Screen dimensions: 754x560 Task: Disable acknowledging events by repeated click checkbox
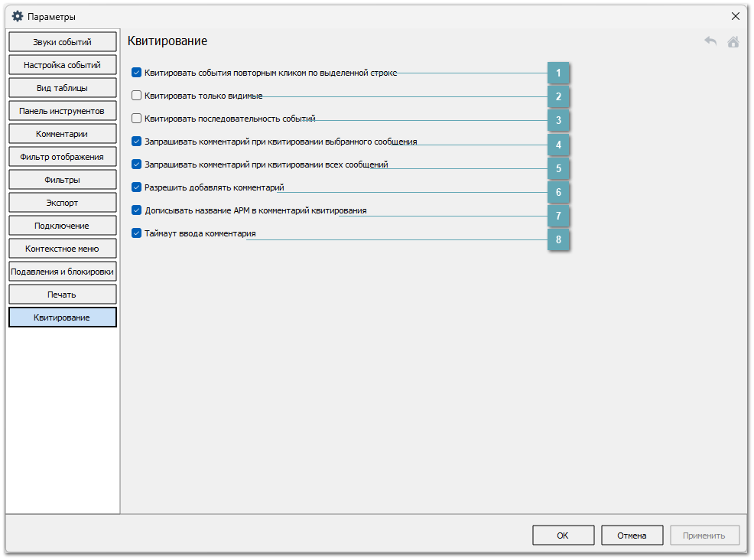[x=137, y=73]
